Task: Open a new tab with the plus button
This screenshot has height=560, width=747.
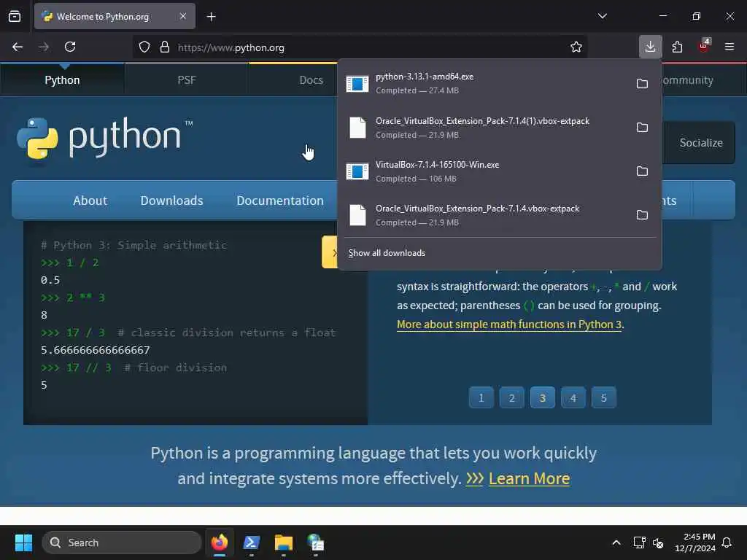Action: click(212, 17)
